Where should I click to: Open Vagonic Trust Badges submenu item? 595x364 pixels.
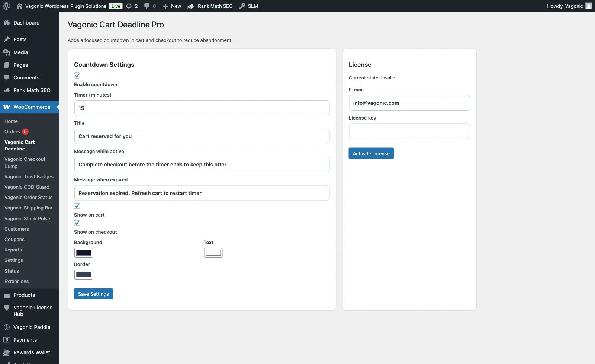(x=29, y=177)
